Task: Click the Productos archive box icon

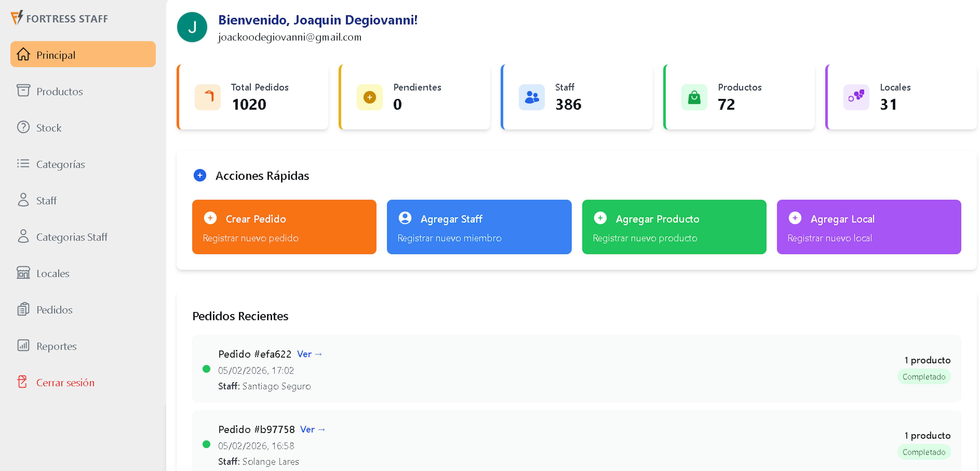Action: 23,91
